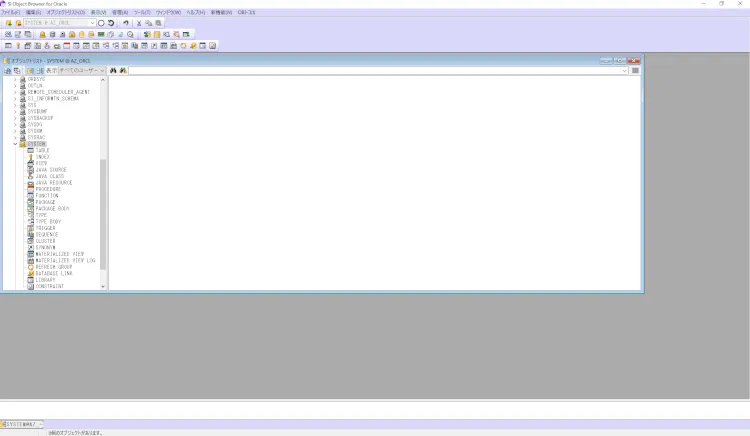Open the すべてのユーザー filter dropdown
Image resolution: width=750 pixels, height=436 pixels.
[x=102, y=70]
